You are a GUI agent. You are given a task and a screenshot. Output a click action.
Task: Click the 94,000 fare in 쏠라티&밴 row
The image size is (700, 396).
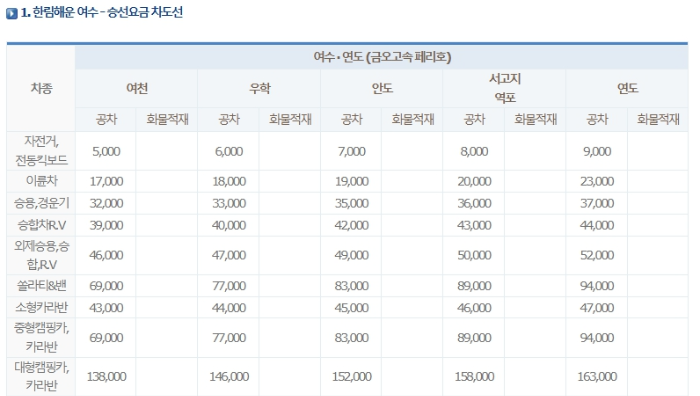[x=597, y=285]
